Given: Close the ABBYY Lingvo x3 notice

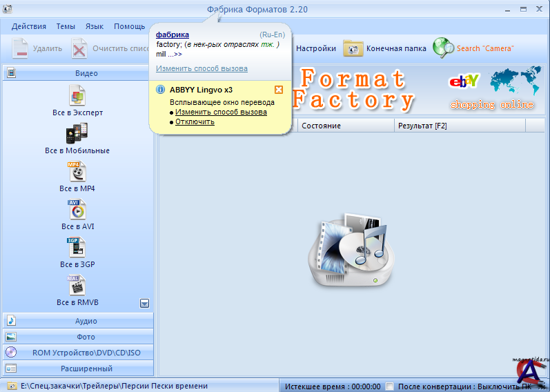Looking at the screenshot, I should 279,90.
